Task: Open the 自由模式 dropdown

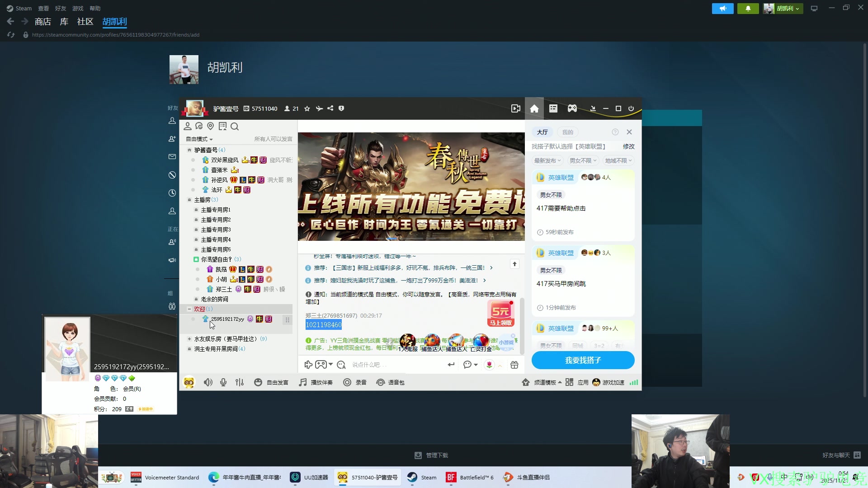Action: point(199,139)
